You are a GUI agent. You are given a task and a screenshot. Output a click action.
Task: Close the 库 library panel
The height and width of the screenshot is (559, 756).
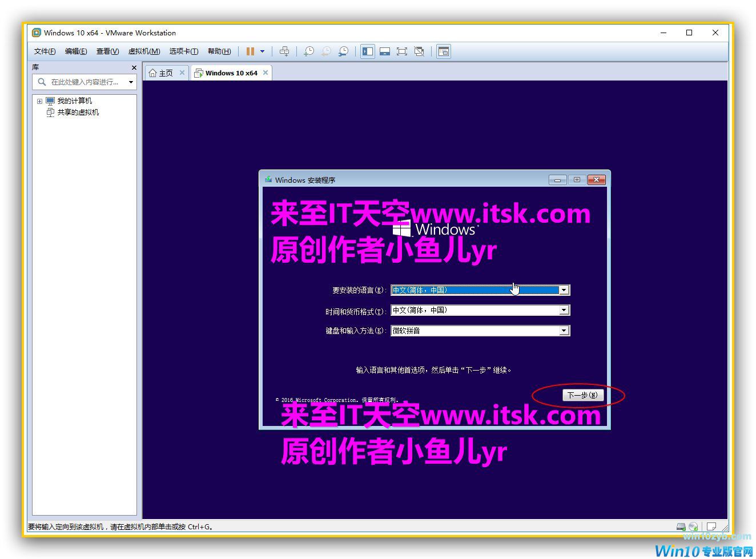tap(134, 67)
